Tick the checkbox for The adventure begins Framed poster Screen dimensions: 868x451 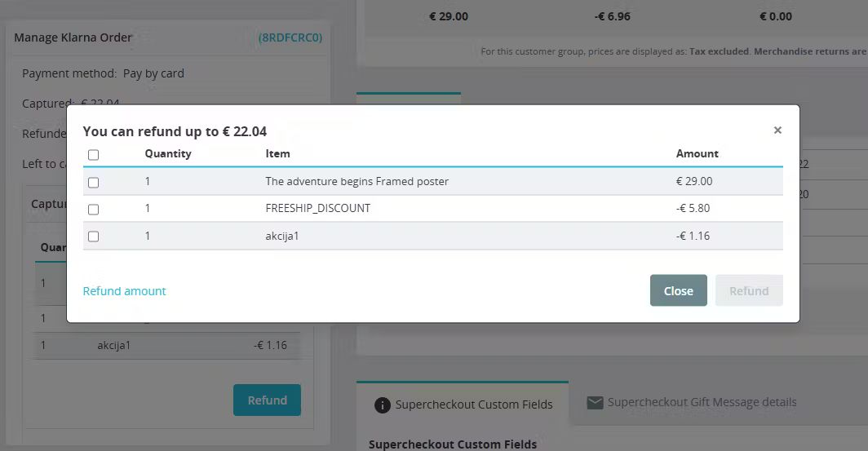click(x=94, y=183)
